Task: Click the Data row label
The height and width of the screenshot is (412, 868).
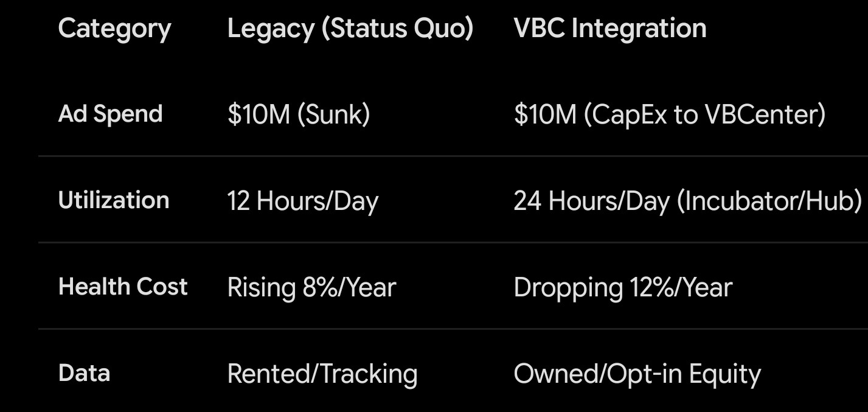Action: click(84, 373)
